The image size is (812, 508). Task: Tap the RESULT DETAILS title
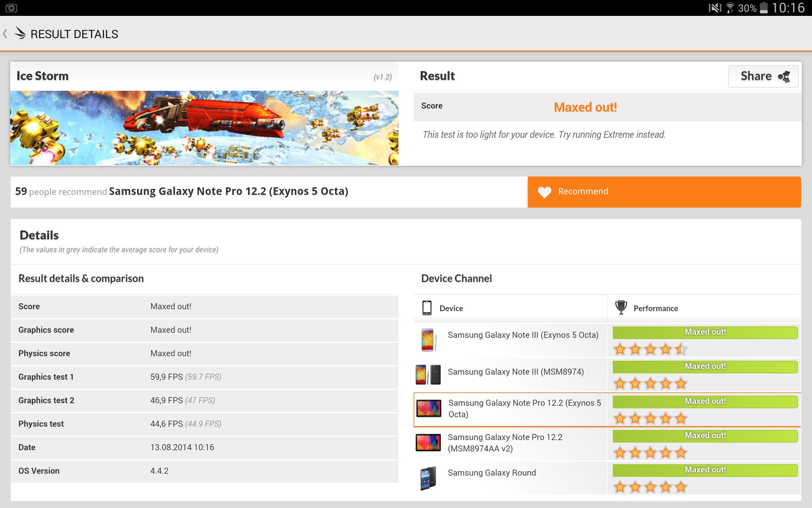click(x=74, y=34)
